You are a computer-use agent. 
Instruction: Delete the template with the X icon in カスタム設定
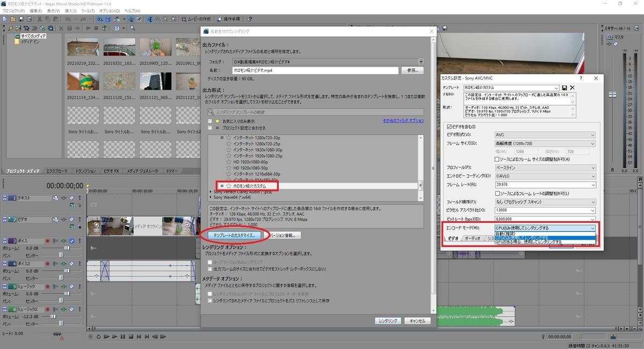[572, 88]
